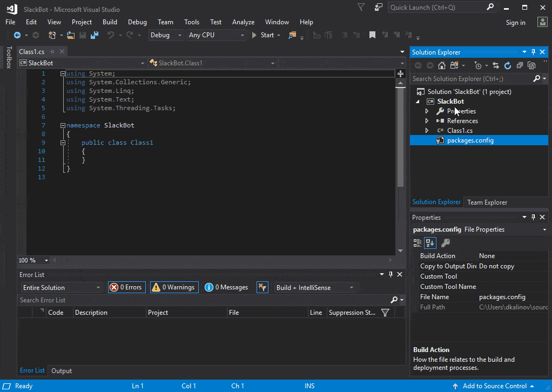Viewport: 552px width, 392px height.
Task: Toggle the 0 Messages filter button
Action: click(x=226, y=287)
